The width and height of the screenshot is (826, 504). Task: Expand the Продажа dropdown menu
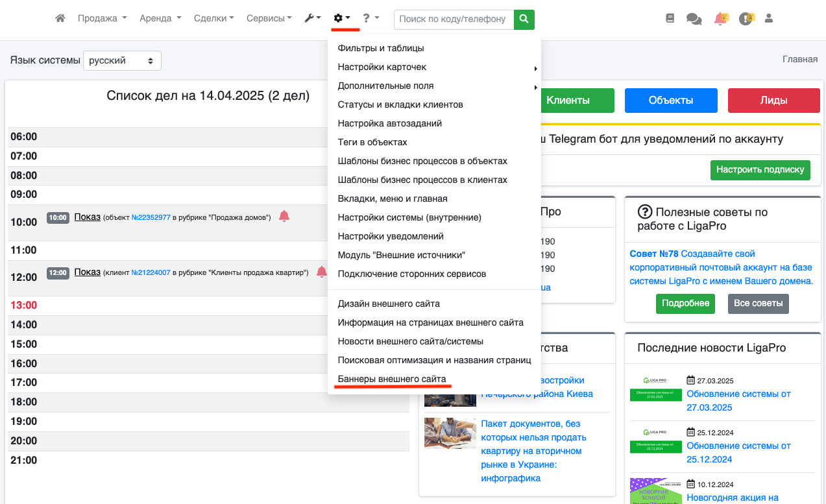tap(102, 19)
